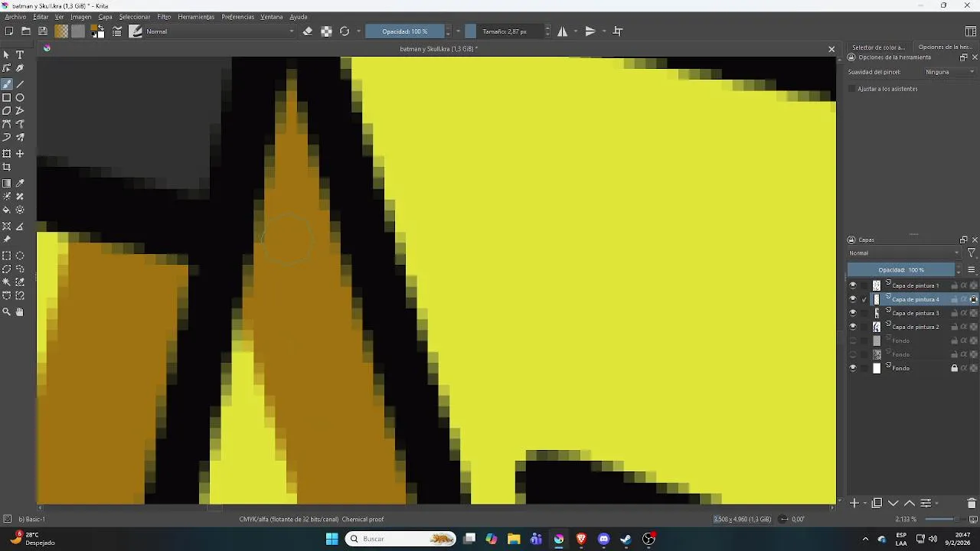Unlock the bottom Fondo layer
The image size is (980, 551).
pyautogui.click(x=954, y=368)
